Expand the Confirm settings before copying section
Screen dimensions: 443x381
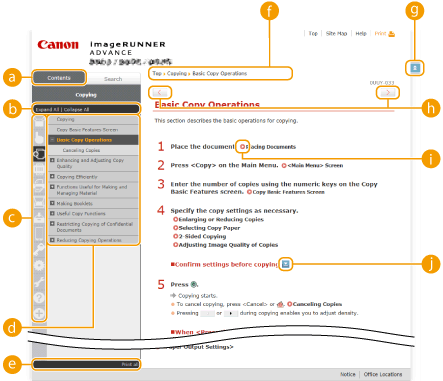coord(286,264)
